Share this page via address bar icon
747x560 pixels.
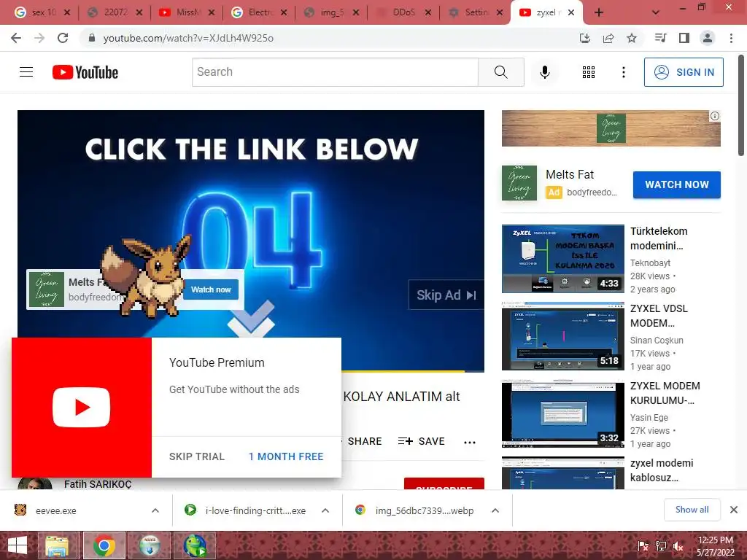(x=608, y=38)
